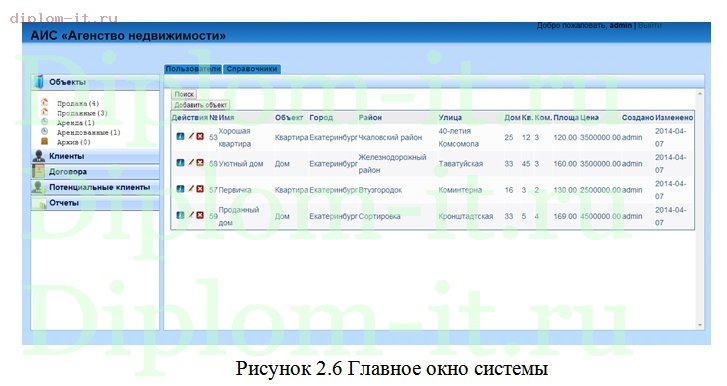
Task: Click the Клиенты person icon
Action: (39, 156)
